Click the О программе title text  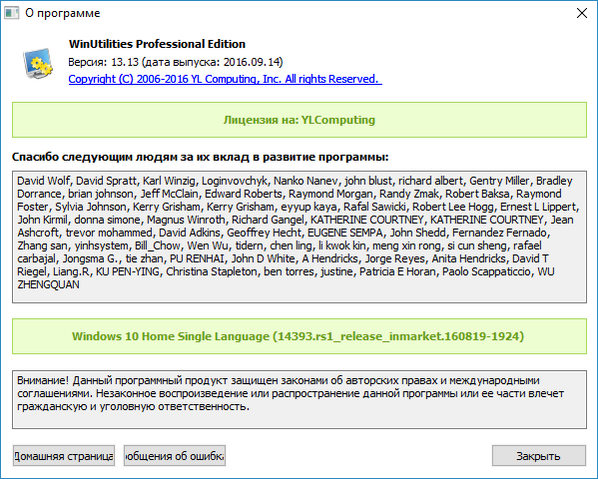pos(63,13)
